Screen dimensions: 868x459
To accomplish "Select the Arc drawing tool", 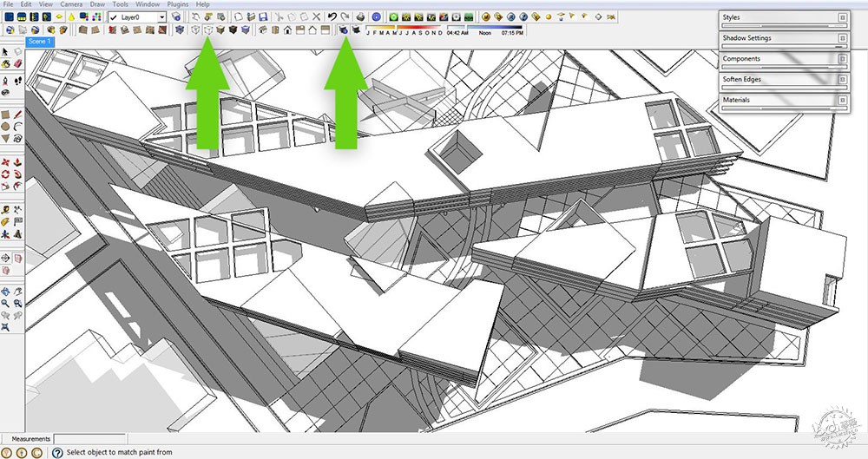I will 17,126.
